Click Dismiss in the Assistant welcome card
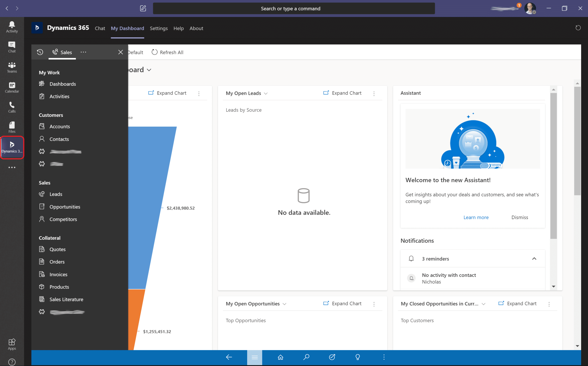The image size is (588, 366). coord(519,217)
